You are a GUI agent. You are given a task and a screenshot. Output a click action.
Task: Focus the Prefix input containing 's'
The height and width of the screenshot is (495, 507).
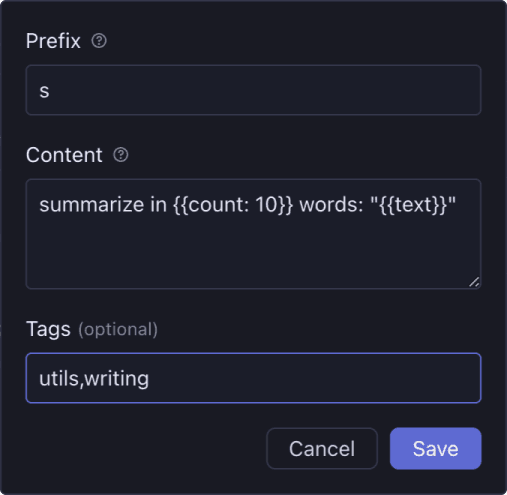pyautogui.click(x=253, y=90)
